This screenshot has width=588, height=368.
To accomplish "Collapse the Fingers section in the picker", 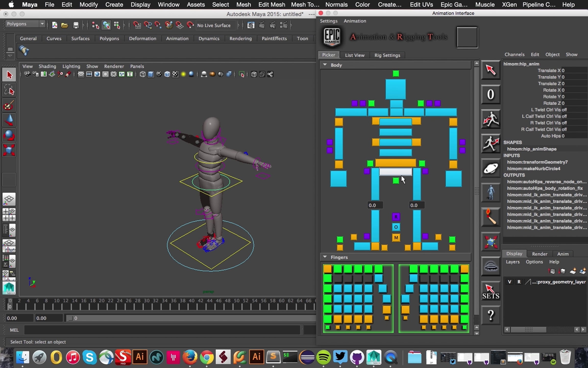I will (325, 257).
